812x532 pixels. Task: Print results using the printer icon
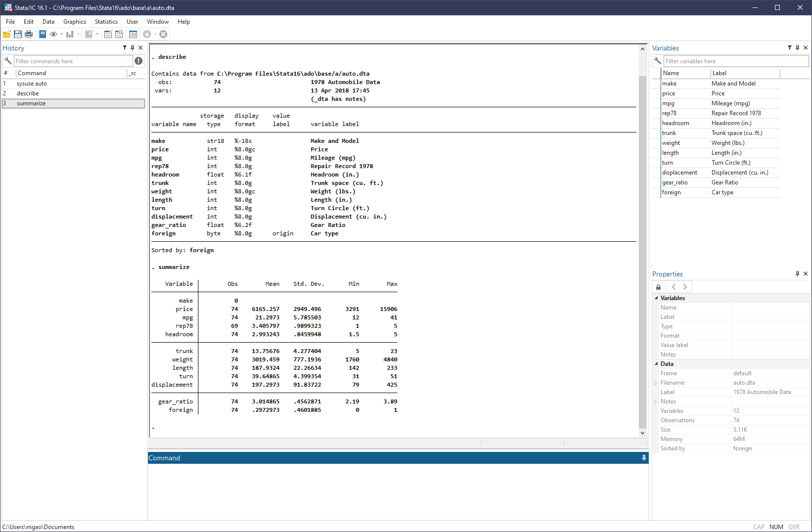point(29,34)
